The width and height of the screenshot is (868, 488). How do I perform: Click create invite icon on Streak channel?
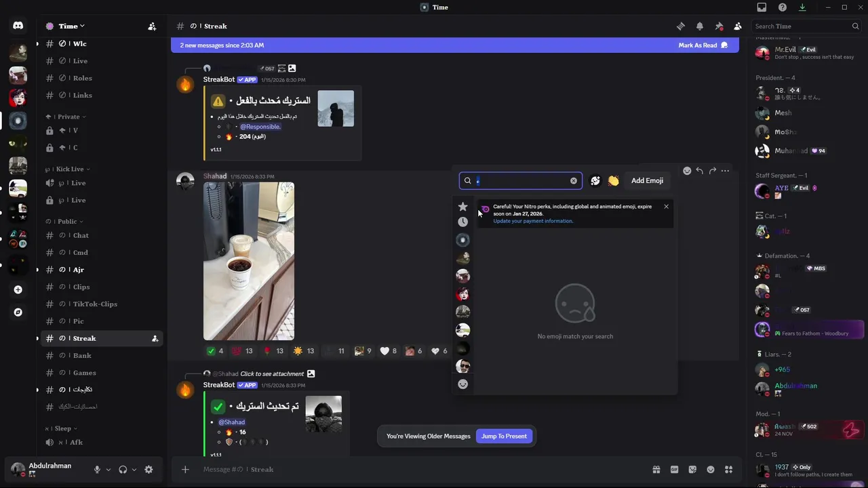pos(155,339)
